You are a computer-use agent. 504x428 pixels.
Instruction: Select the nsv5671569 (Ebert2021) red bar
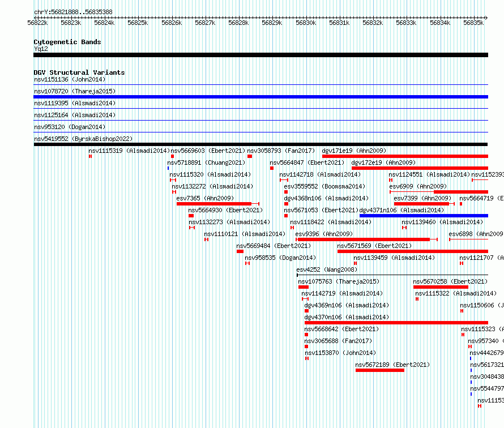pyautogui.click(x=413, y=251)
